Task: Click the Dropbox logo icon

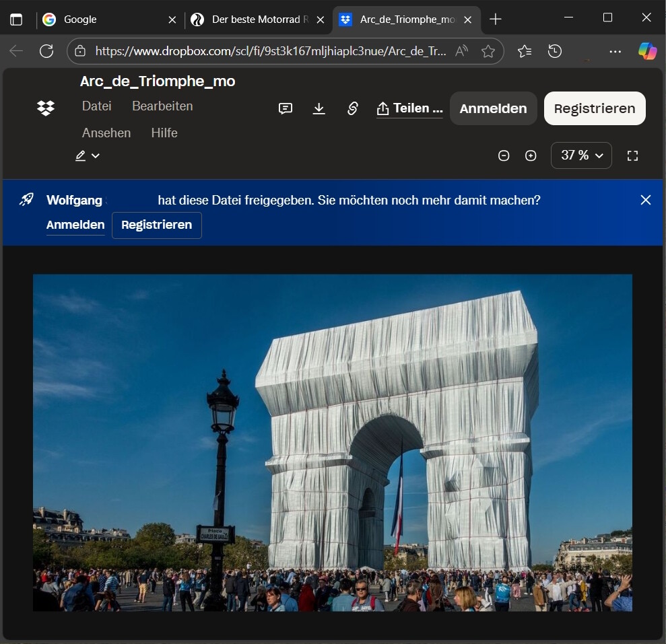Action: [46, 108]
